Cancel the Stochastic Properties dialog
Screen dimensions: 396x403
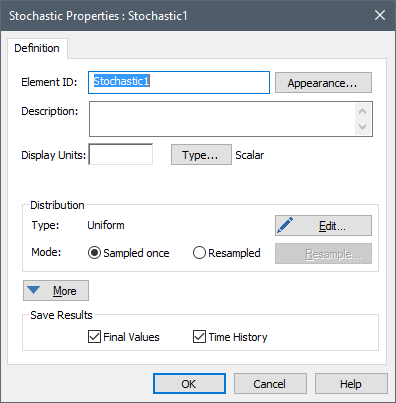(270, 384)
